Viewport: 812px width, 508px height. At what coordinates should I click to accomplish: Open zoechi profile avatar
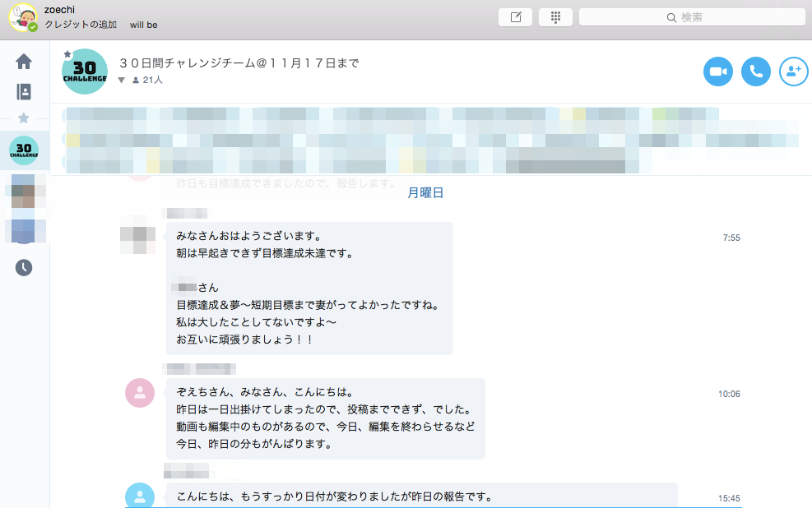23,17
